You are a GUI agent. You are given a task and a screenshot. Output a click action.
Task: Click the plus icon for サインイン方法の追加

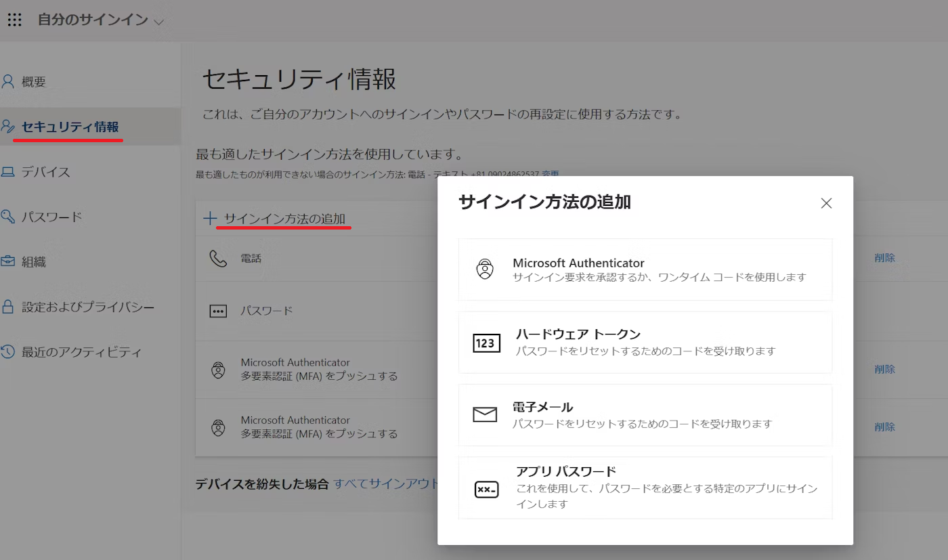(x=210, y=219)
